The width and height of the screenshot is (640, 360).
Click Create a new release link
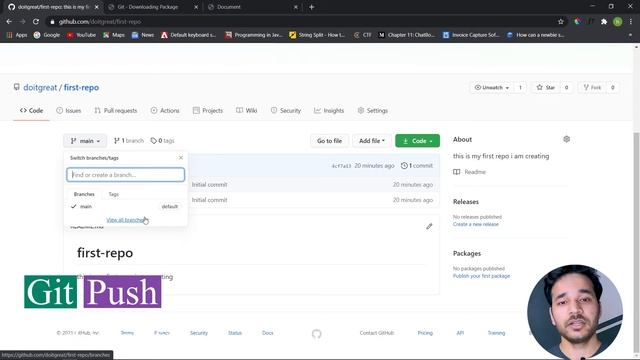(x=476, y=224)
